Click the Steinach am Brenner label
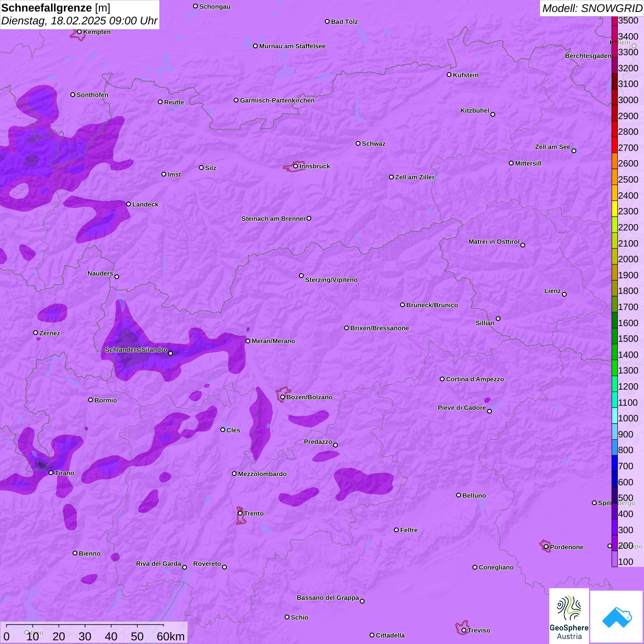644x644 pixels. (x=274, y=218)
